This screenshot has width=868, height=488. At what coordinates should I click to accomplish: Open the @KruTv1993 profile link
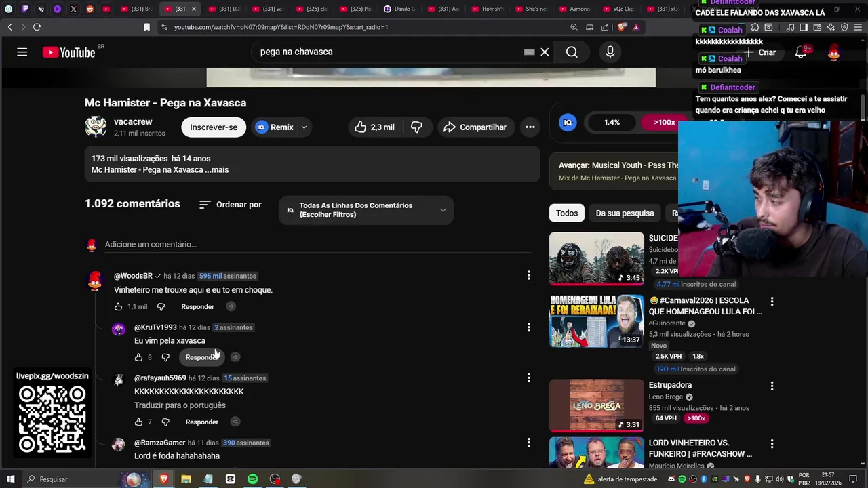pos(155,327)
